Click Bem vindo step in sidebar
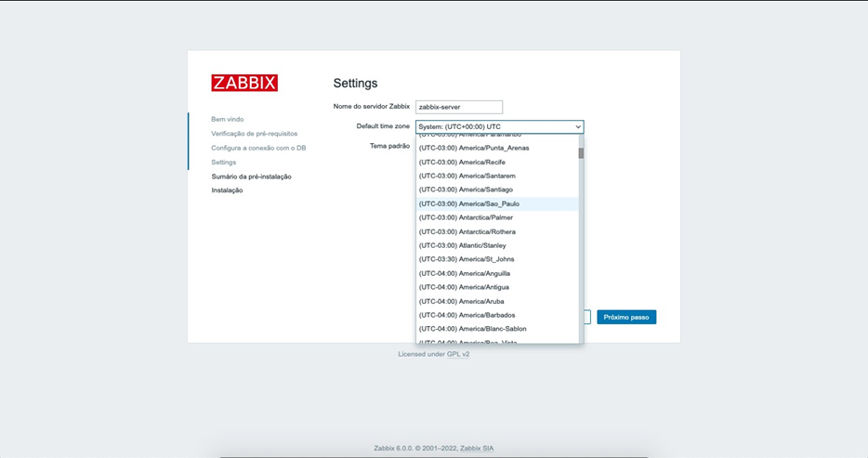Screen dimensions: 868x458 (x=227, y=119)
